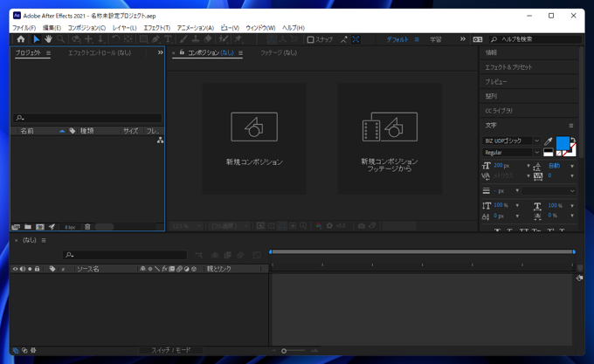Toggle the solo column header in timeline
Image resolution: width=594 pixels, height=364 pixels.
coord(30,269)
